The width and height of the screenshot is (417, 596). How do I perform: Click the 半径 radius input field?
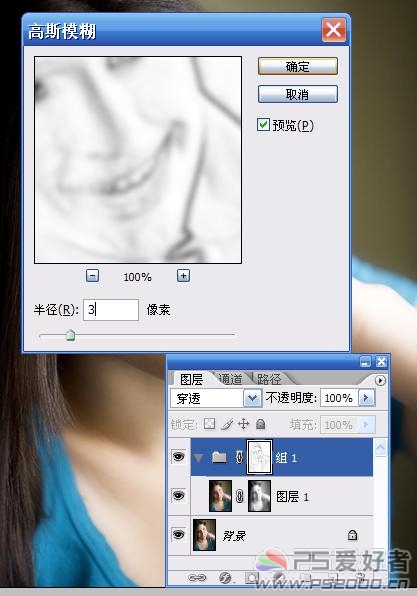coord(111,310)
